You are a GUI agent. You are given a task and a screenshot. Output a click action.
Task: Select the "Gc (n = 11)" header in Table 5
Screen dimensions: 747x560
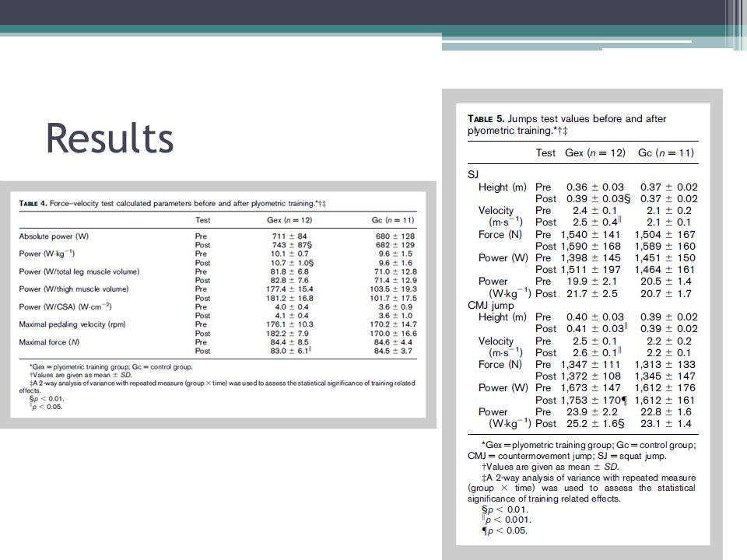[666, 153]
